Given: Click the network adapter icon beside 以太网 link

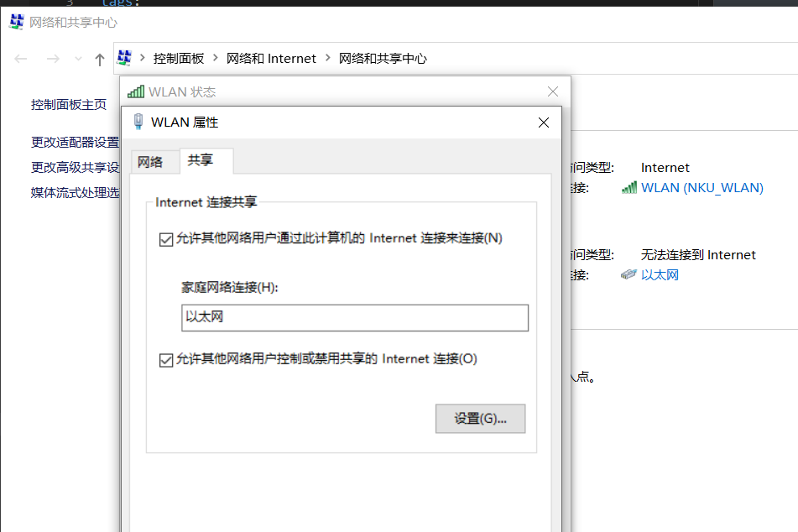Looking at the screenshot, I should coord(628,275).
